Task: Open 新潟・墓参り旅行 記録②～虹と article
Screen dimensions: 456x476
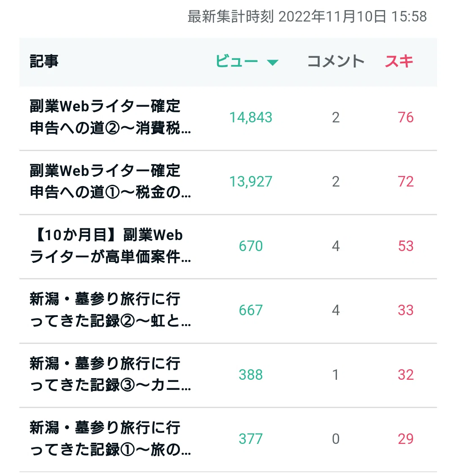Action: tap(110, 310)
